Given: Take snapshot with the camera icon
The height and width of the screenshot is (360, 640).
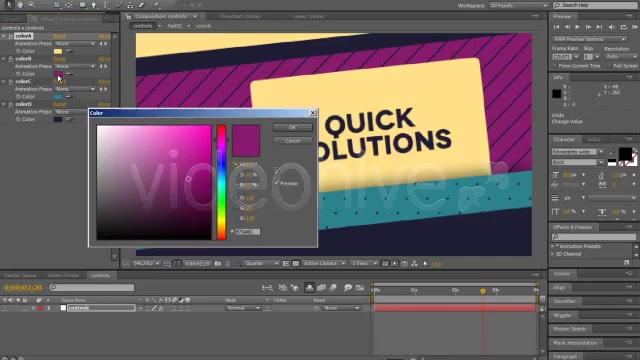Looking at the screenshot, I should click(x=218, y=264).
